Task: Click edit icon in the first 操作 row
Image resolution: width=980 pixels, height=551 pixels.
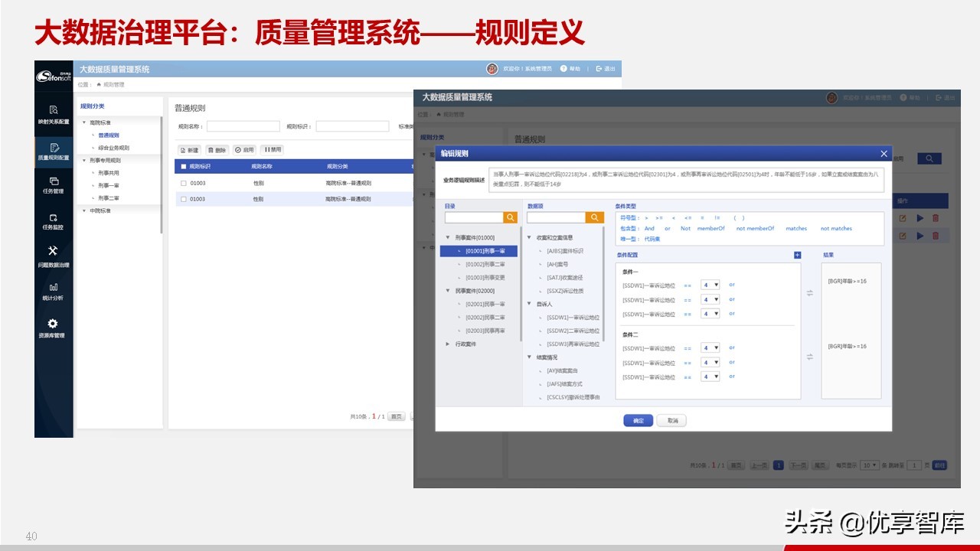Action: coord(903,218)
